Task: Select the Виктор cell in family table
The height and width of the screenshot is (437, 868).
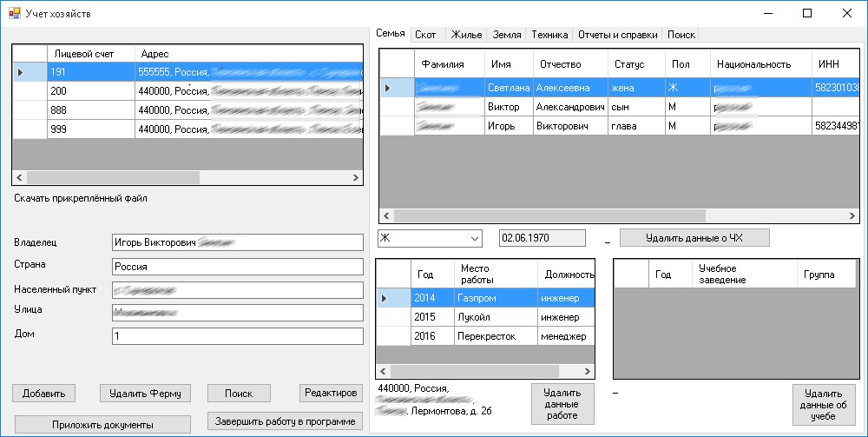Action: point(509,107)
